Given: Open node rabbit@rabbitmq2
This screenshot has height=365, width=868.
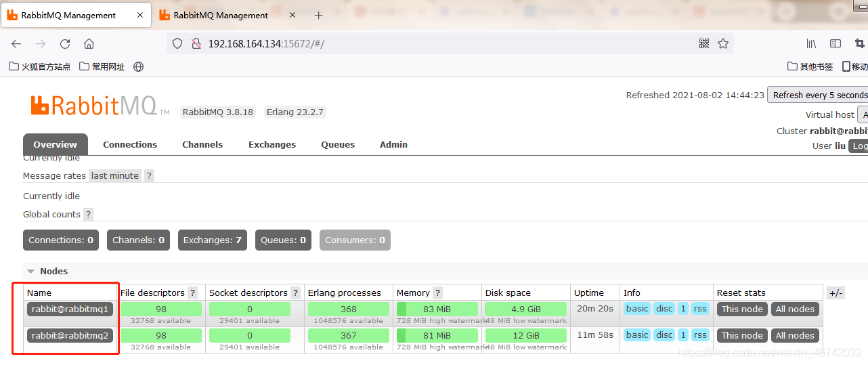Looking at the screenshot, I should point(70,335).
